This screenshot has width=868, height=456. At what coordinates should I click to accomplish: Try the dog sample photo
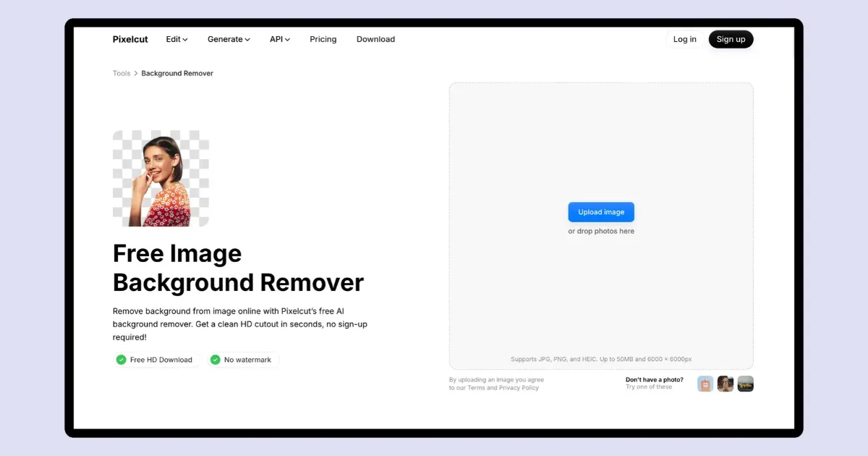point(726,384)
